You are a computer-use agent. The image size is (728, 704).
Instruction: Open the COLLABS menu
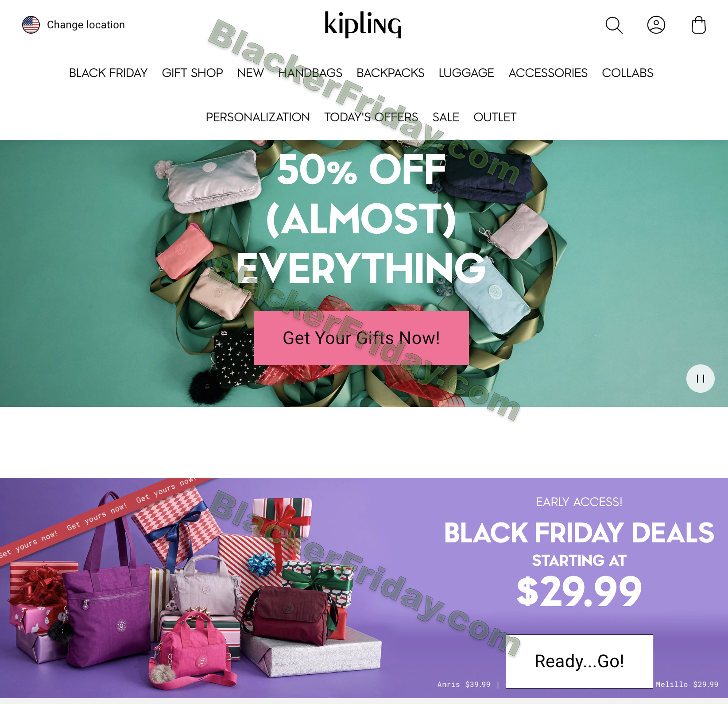click(627, 73)
